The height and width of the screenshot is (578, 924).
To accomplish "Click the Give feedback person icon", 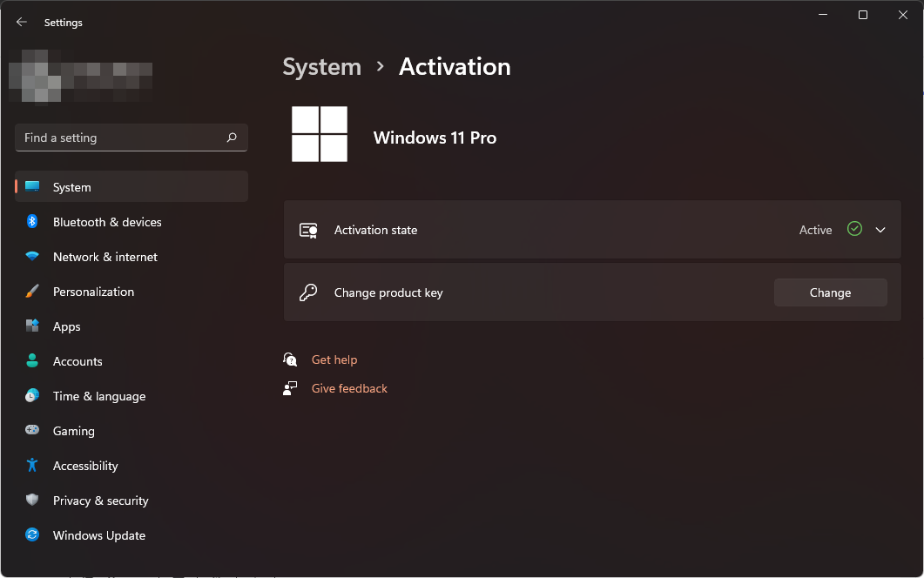I will tap(290, 388).
